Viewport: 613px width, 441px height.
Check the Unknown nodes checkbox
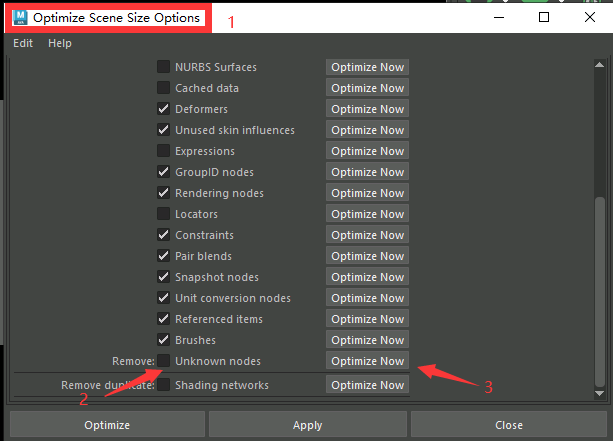pos(163,361)
